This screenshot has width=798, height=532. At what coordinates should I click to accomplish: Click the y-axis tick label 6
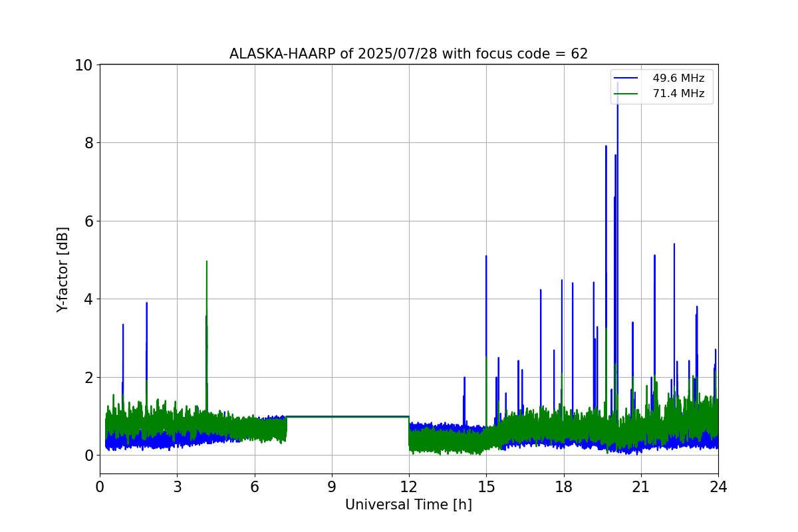pyautogui.click(x=88, y=221)
